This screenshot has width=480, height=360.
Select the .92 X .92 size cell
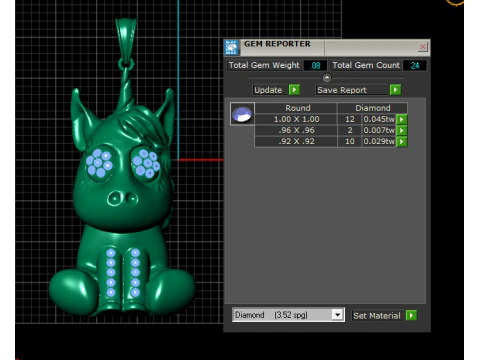coord(296,141)
